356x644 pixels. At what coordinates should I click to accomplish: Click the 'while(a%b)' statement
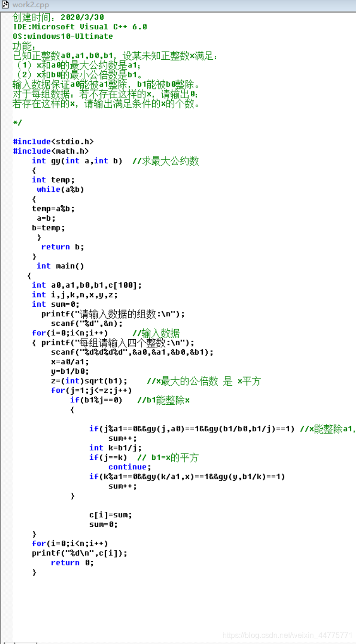[x=60, y=189]
